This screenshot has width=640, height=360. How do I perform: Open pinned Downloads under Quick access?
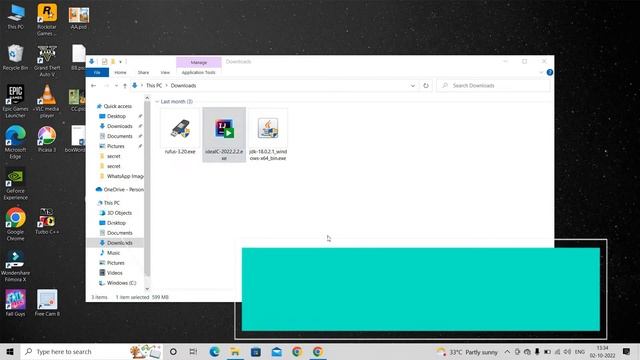point(120,126)
